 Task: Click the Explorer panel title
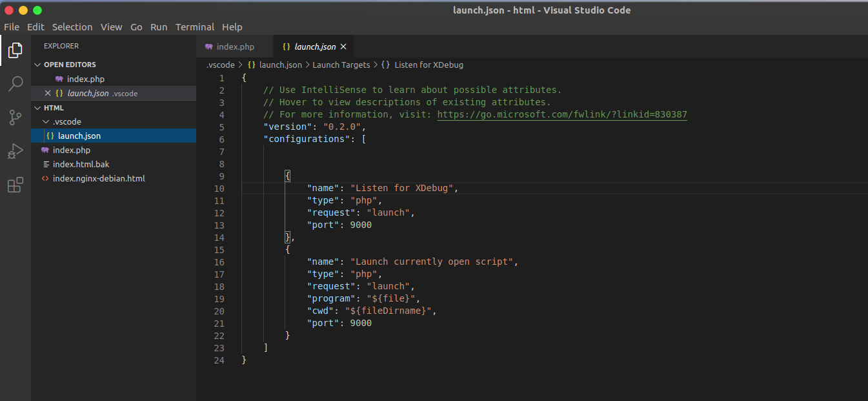(61, 46)
